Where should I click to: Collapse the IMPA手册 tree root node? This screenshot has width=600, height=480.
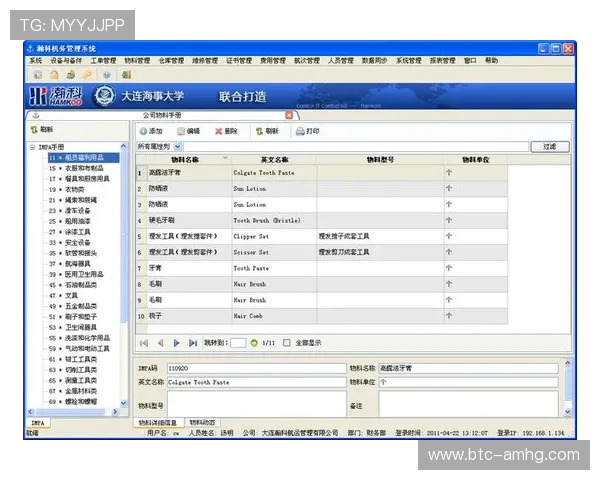click(x=32, y=147)
